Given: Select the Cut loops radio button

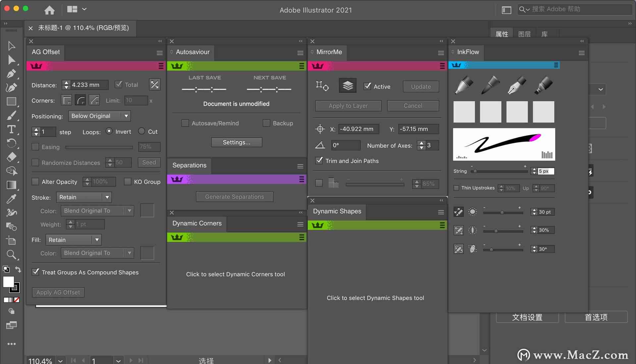Looking at the screenshot, I should (x=141, y=131).
